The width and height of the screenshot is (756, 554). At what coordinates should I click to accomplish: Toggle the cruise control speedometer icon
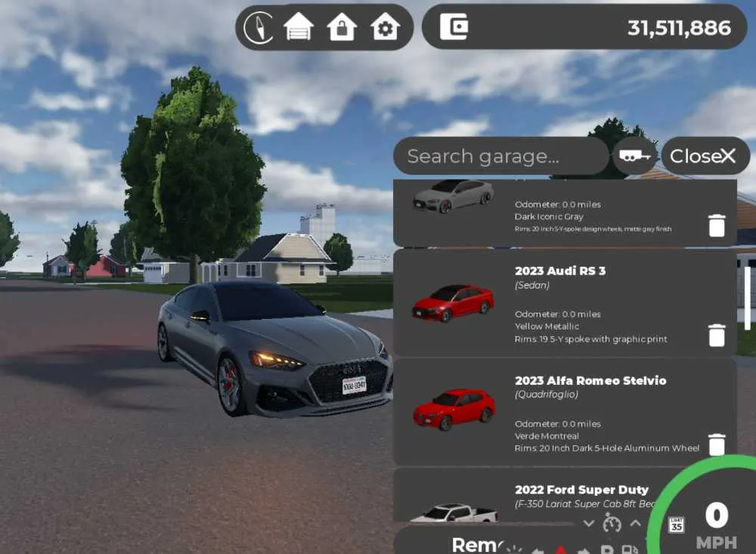point(612,523)
